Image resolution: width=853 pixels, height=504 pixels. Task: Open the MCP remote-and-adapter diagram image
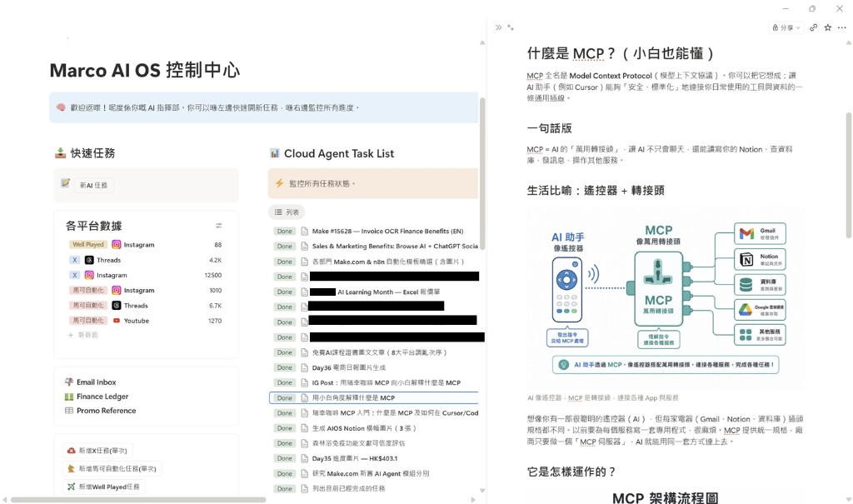pyautogui.click(x=665, y=297)
